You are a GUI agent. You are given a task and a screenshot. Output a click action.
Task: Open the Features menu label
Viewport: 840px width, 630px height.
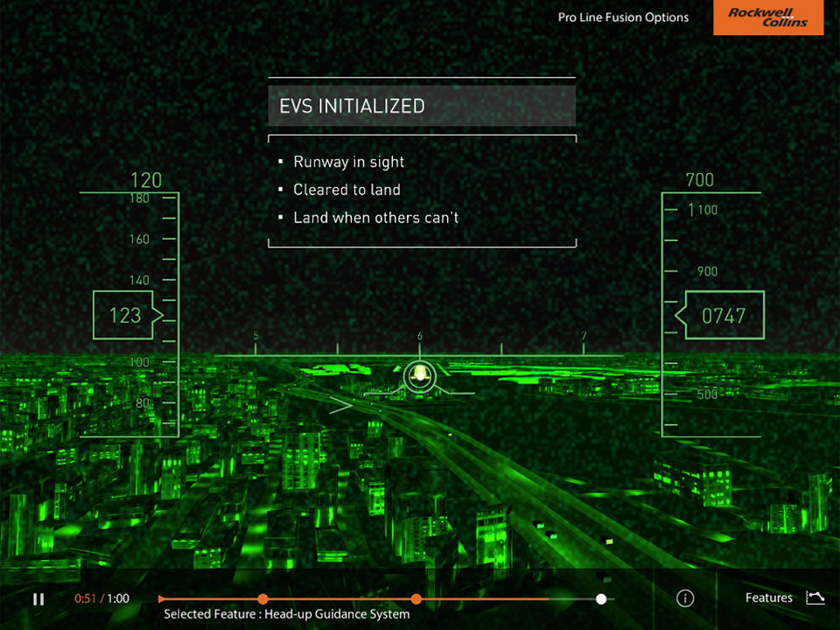[768, 598]
